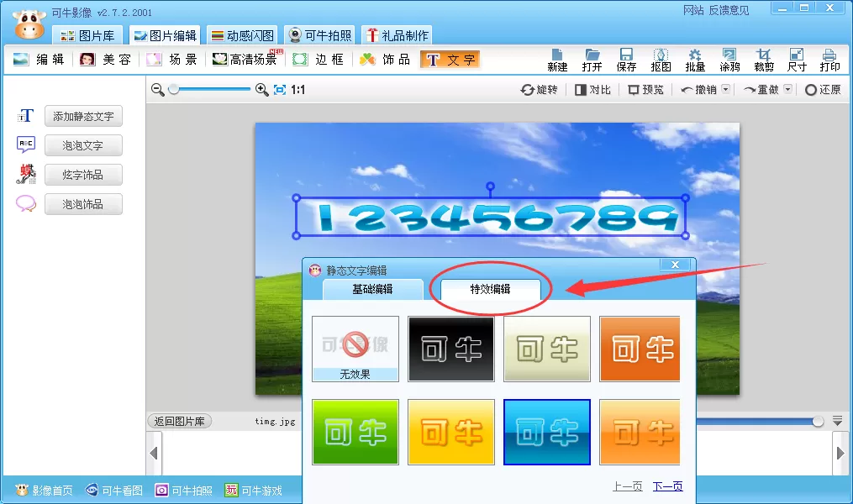Image resolution: width=853 pixels, height=504 pixels.
Task: Click the 泡泡饰品 button
Action: point(83,204)
